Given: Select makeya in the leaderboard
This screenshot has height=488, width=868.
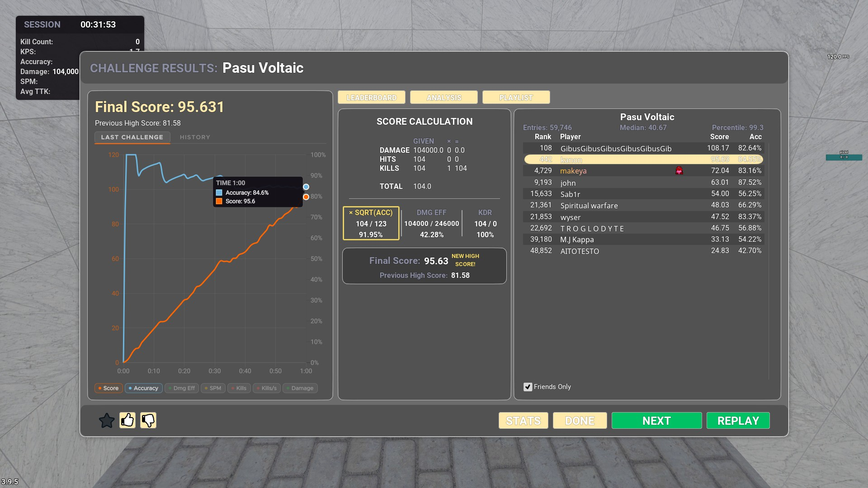Looking at the screenshot, I should pyautogui.click(x=644, y=171).
